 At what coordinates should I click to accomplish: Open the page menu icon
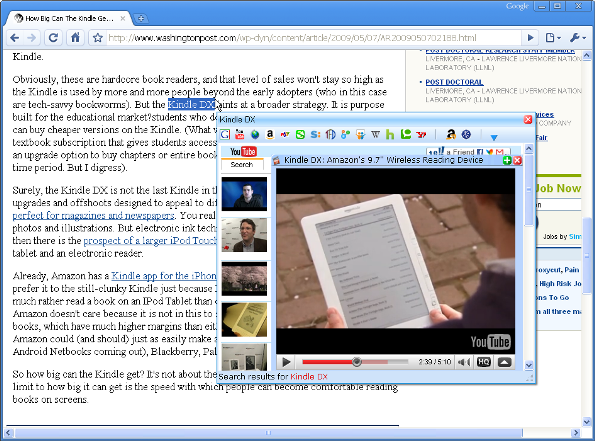tap(553, 38)
